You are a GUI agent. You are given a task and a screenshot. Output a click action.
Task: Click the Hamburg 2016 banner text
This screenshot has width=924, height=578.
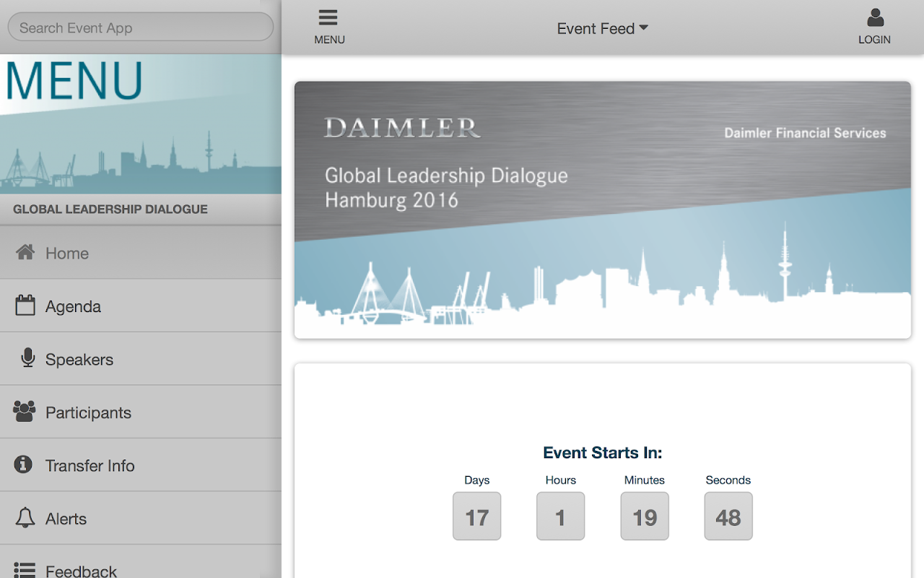(x=392, y=200)
